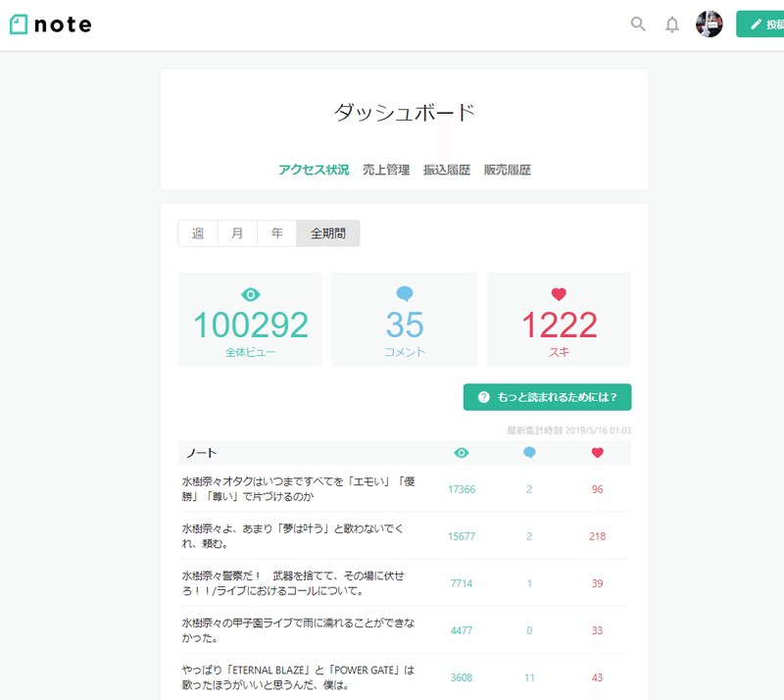Select the 年 period filter
784x700 pixels.
tap(277, 233)
